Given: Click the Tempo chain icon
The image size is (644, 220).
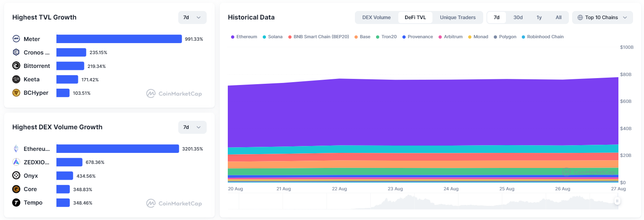Looking at the screenshot, I should click(16, 202).
